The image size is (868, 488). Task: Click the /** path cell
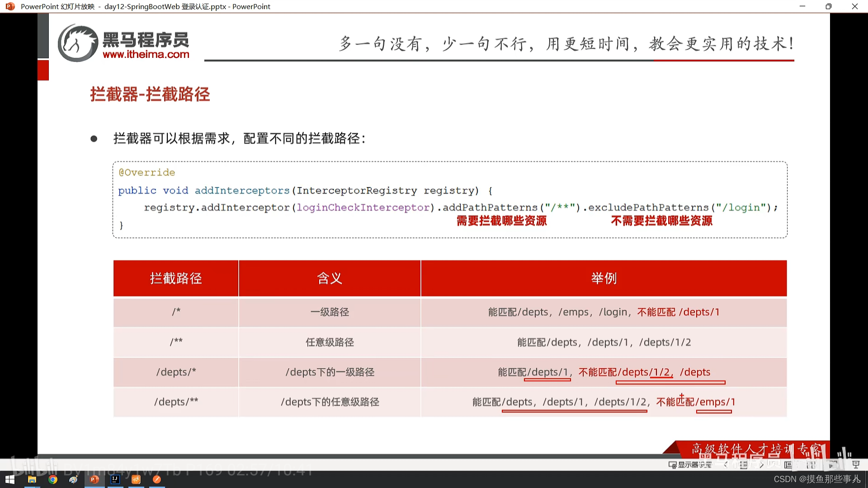tap(176, 342)
